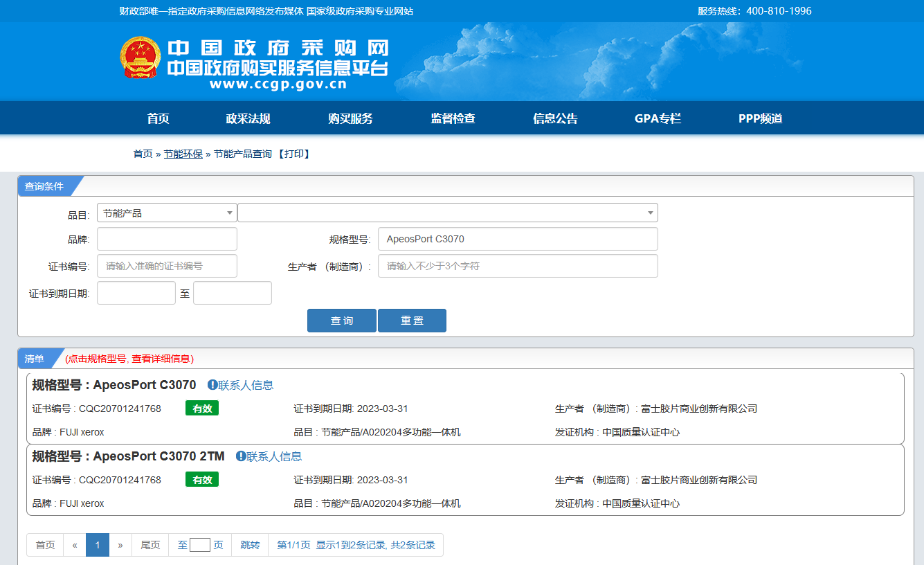Click the GPA专栏 navigation item
This screenshot has width=924, height=565.
click(x=658, y=118)
